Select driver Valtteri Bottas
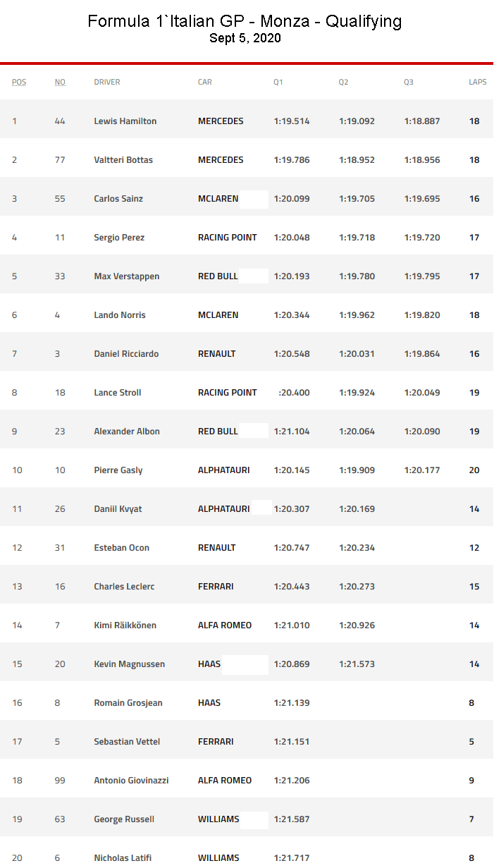 (x=123, y=160)
